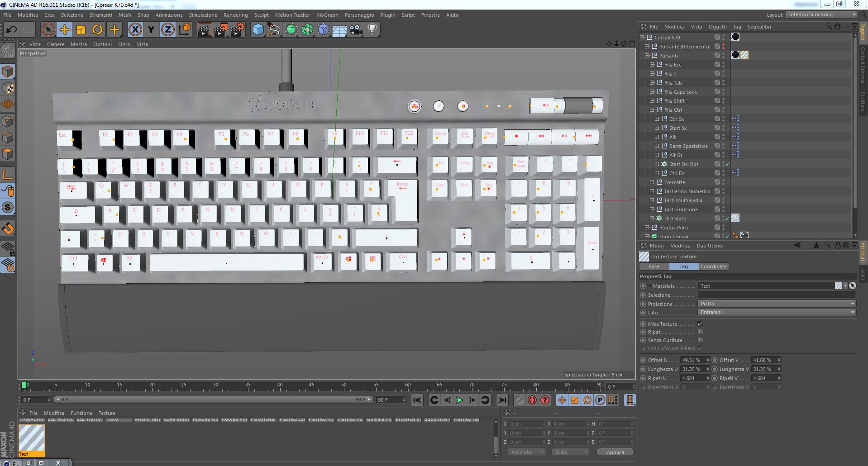Screen dimensions: 868x466
Task: Open the Rendering menu
Action: coord(235,15)
